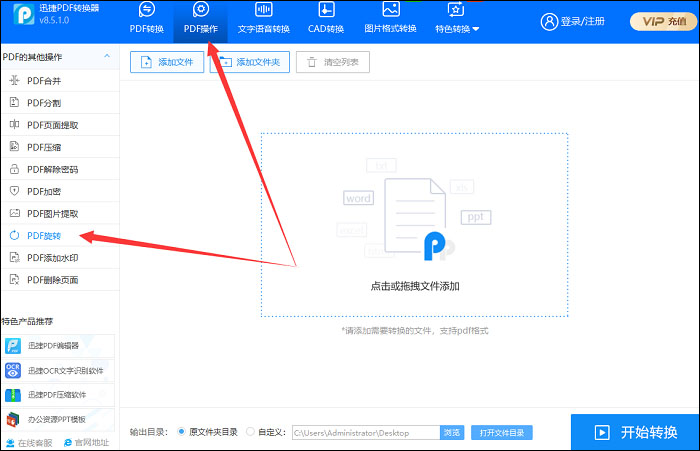Open the 办公资源PPT模板 recommendation

click(x=58, y=419)
